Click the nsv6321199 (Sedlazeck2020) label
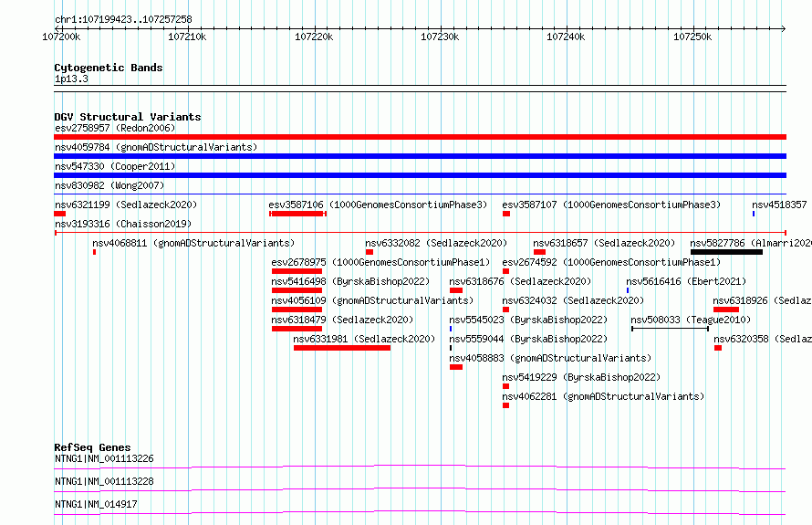Image resolution: width=812 pixels, height=525 pixels. tap(126, 205)
